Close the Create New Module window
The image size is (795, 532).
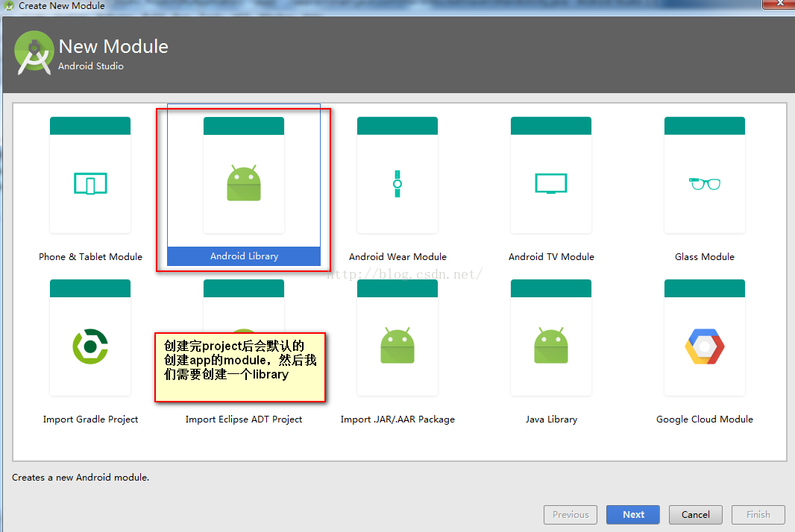point(780,4)
